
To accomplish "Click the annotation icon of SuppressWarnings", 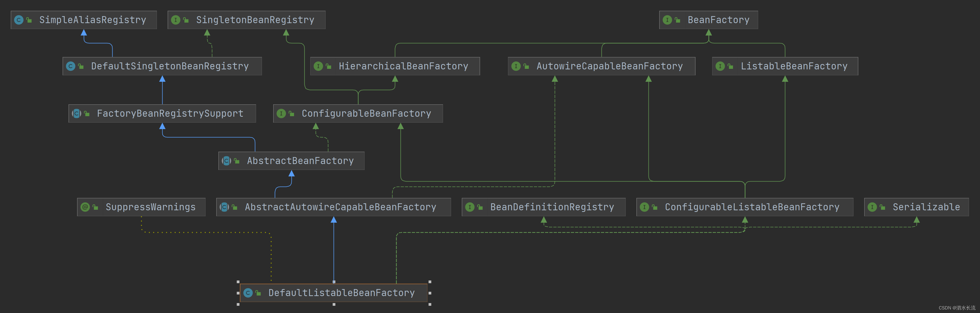I will coord(85,207).
